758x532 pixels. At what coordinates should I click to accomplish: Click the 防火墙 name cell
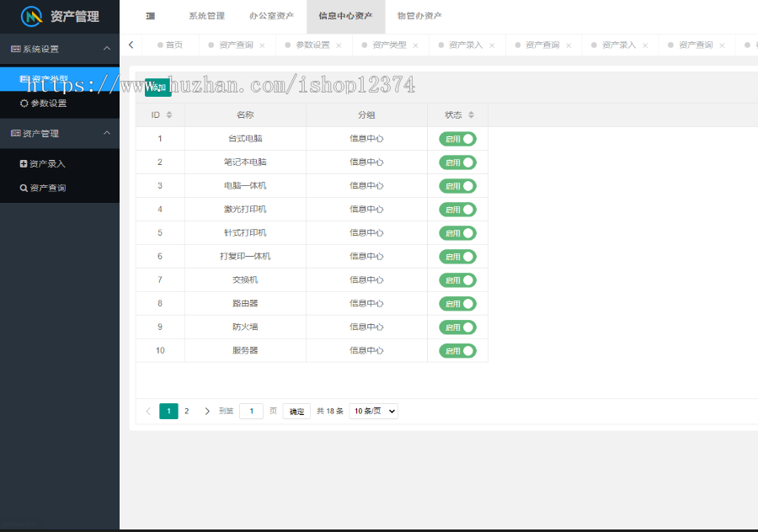(245, 327)
